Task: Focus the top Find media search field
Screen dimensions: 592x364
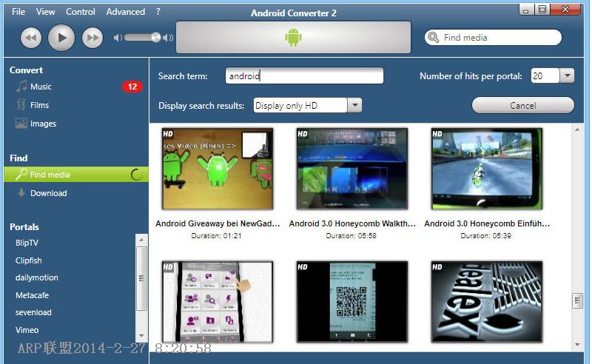Action: (x=493, y=38)
